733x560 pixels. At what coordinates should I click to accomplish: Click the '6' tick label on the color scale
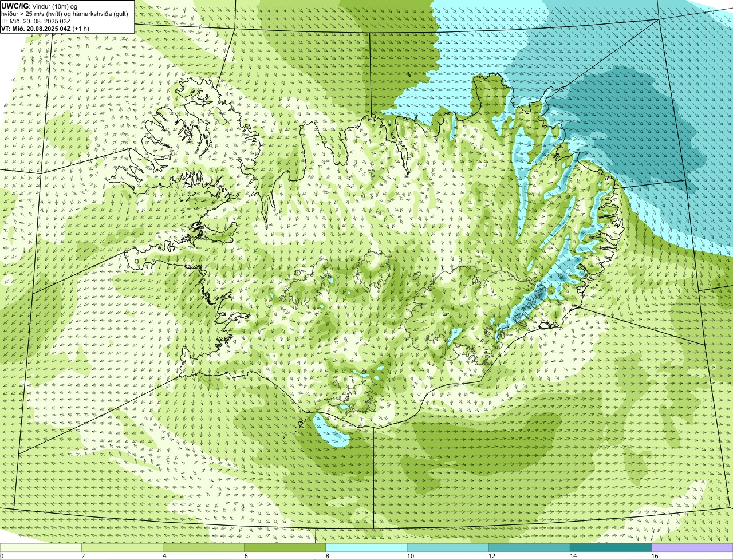(x=246, y=556)
